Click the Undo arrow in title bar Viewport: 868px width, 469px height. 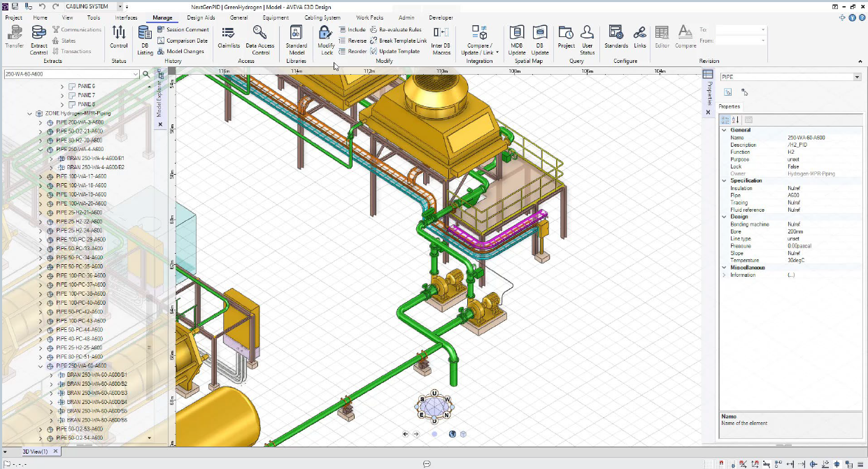coord(42,6)
